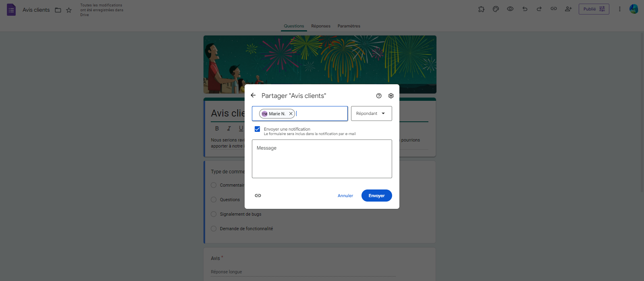The height and width of the screenshot is (281, 644).
Task: Open the theme palette customizer
Action: 496,9
